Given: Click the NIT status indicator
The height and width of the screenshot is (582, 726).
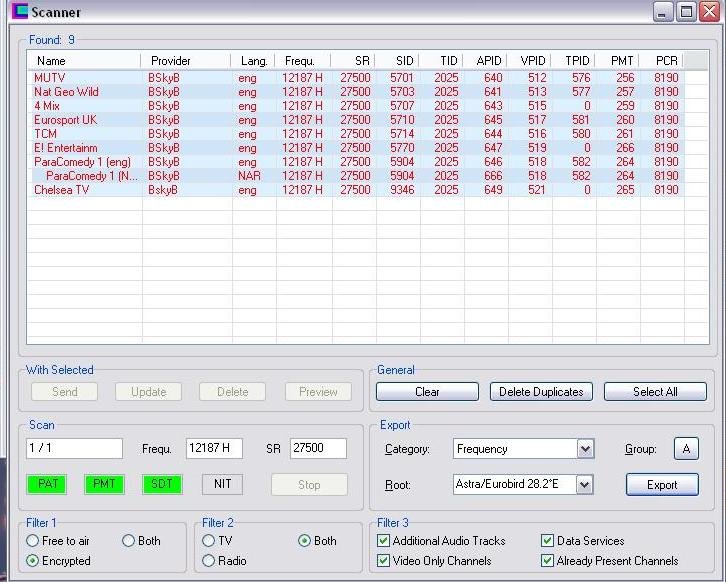Looking at the screenshot, I should click(222, 484).
